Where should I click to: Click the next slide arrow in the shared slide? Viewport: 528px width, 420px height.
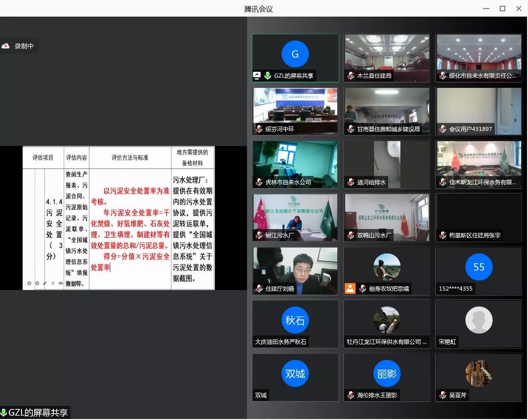(37, 283)
